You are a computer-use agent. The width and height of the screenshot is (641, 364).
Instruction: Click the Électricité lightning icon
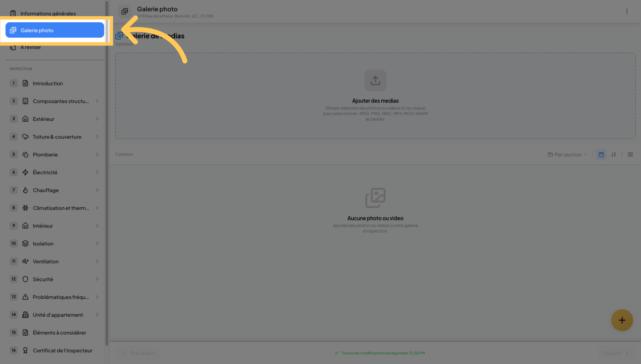click(x=25, y=173)
